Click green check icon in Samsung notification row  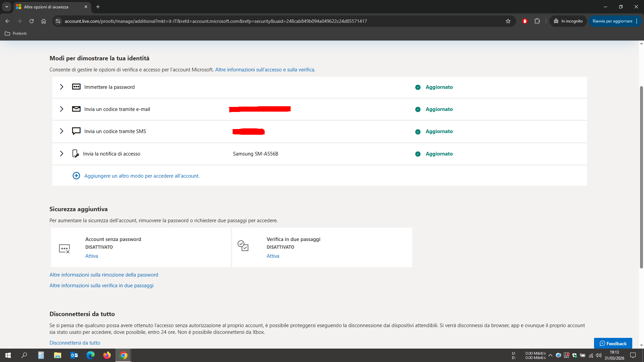tap(418, 154)
